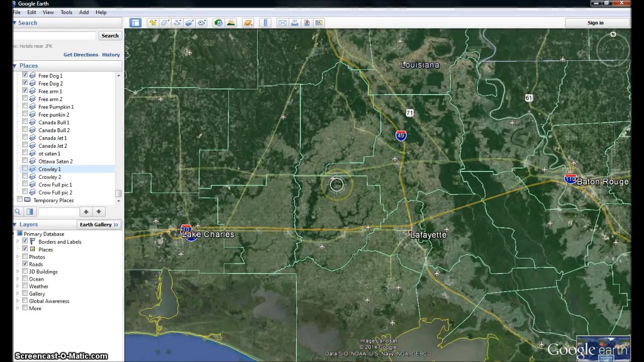Click the highway 71 marker on map
The image size is (644, 362).
click(410, 113)
